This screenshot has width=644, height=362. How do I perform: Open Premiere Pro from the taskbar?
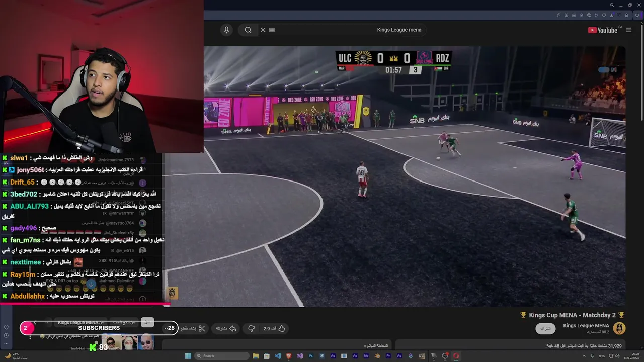tap(388, 356)
